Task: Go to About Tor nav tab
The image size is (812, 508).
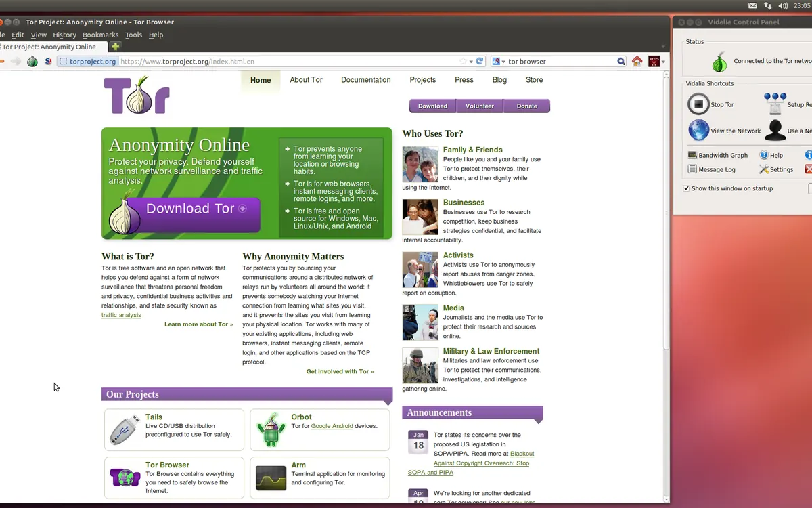Action: point(306,80)
